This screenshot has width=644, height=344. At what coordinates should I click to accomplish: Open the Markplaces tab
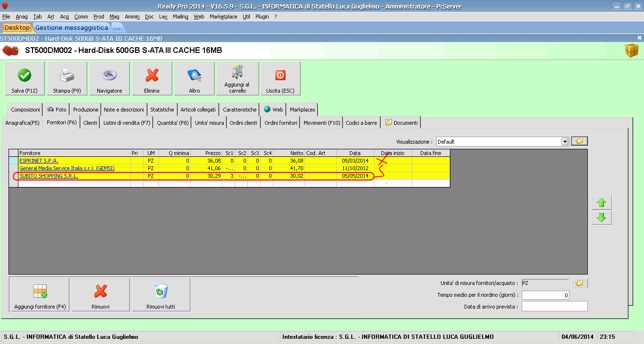pyautogui.click(x=302, y=110)
